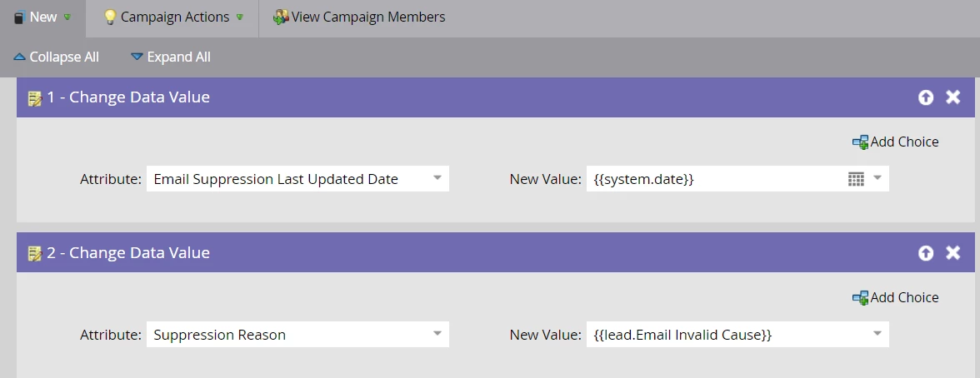The width and height of the screenshot is (980, 378).
Task: Expand All flow steps
Action: point(171,57)
